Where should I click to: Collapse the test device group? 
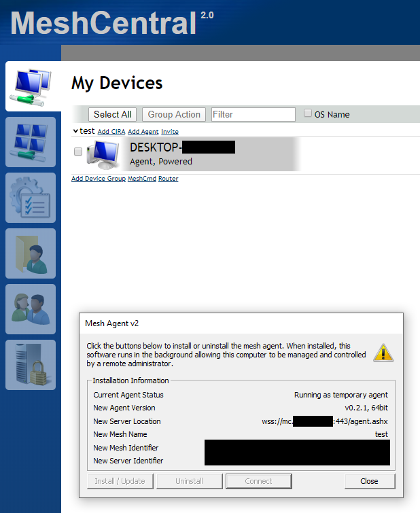pyautogui.click(x=75, y=131)
